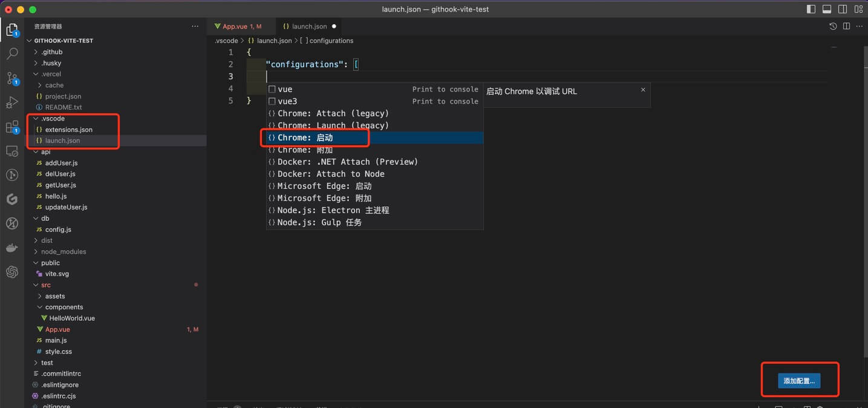Expand the .github folder
Image resolution: width=868 pixels, height=408 pixels.
click(x=51, y=52)
